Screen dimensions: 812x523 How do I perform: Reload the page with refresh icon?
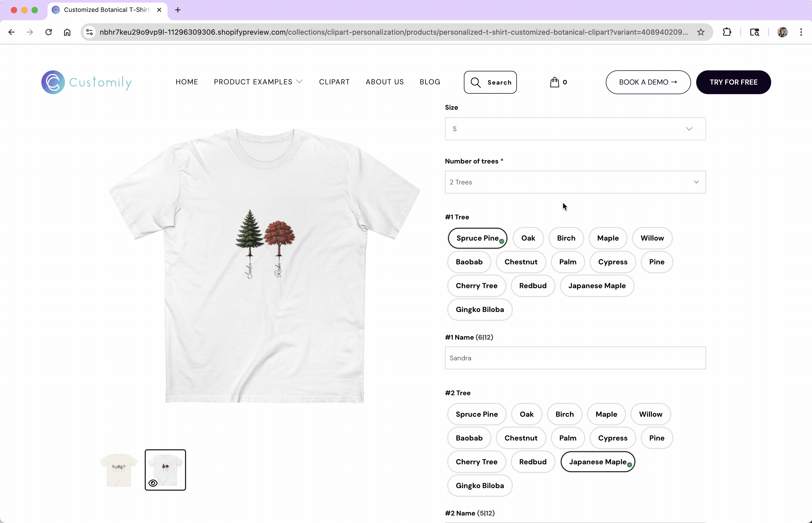[49, 32]
